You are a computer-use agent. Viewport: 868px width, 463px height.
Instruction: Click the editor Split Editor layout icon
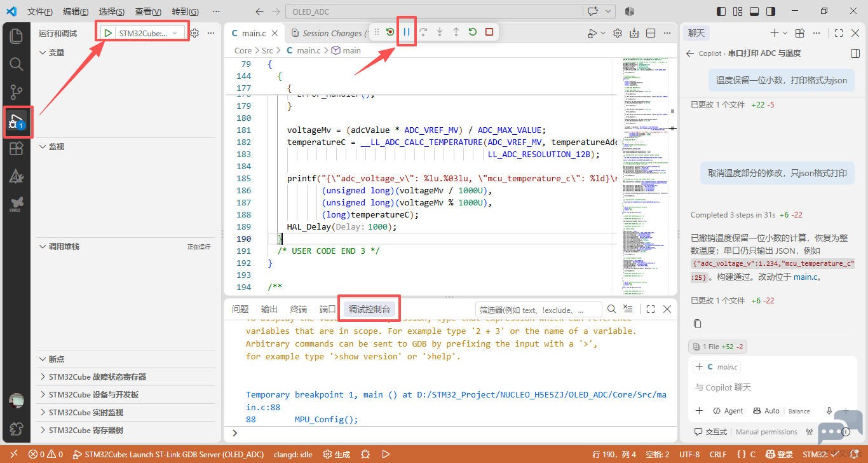tap(651, 33)
